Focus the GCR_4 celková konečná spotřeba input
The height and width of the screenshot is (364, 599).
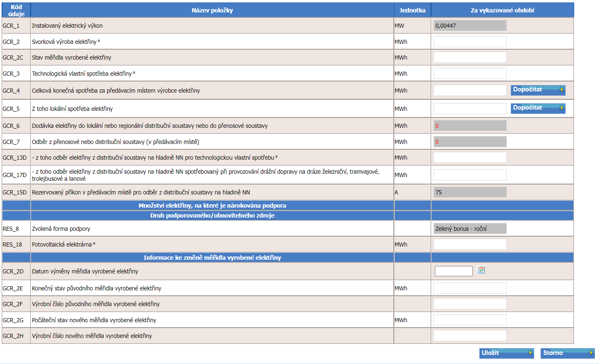[x=470, y=91]
